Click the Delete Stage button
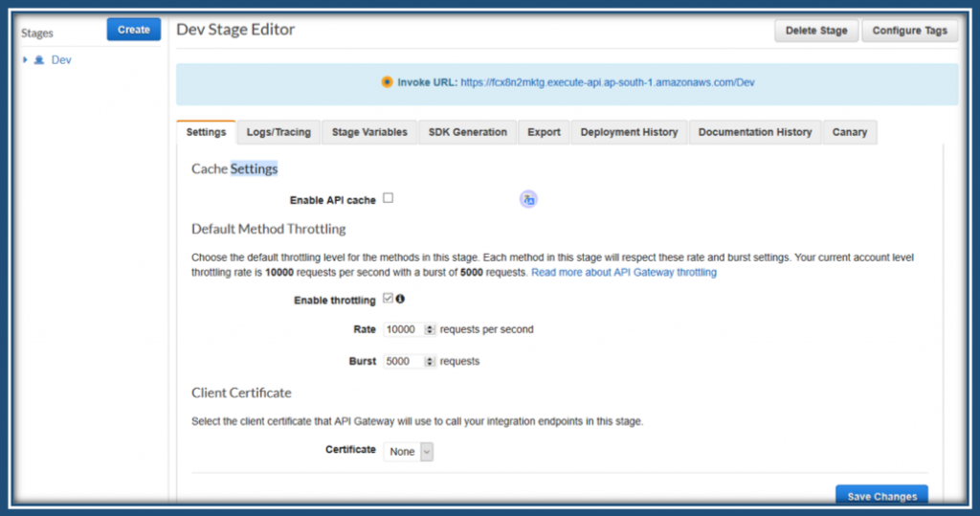 point(816,31)
